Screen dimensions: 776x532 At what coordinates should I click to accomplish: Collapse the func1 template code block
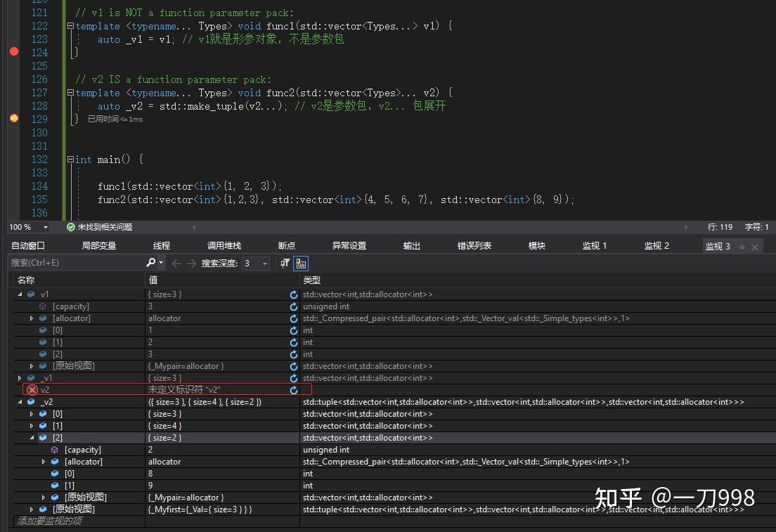tap(70, 26)
